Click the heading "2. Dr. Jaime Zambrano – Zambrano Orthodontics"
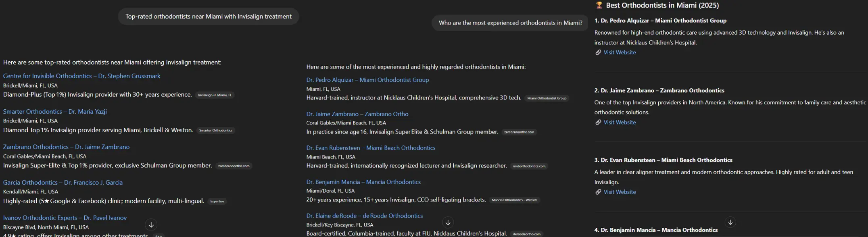Screen dimensions: 868x237 coord(659,90)
